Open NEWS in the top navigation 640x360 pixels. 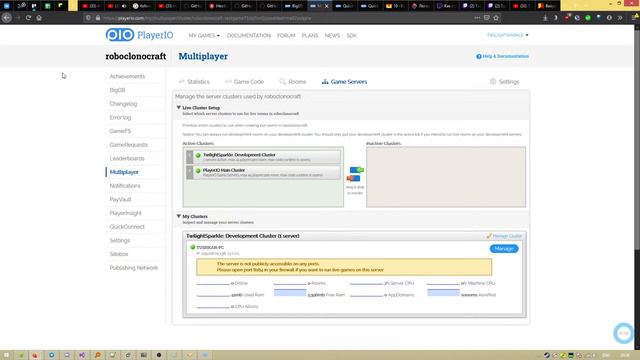pos(332,36)
